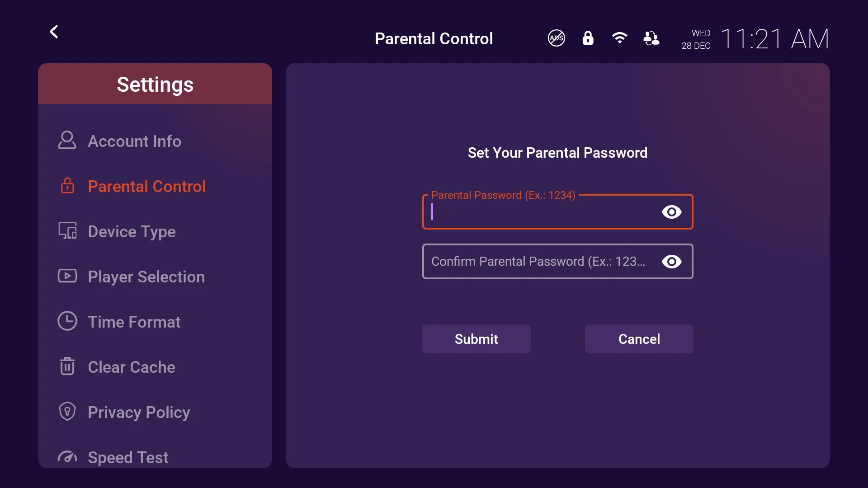The width and height of the screenshot is (868, 488).
Task: Click the 11:21 AM clock display
Action: 775,39
